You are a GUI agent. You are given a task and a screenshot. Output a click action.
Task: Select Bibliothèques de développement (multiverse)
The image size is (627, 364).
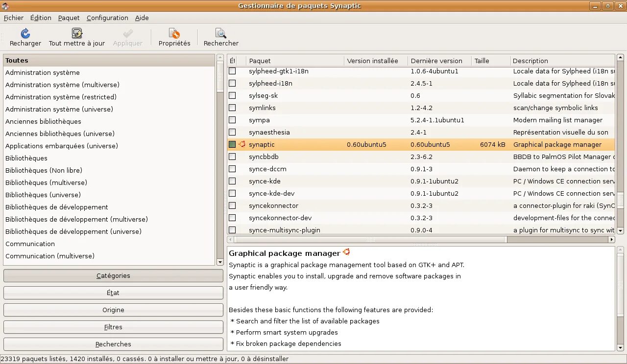[x=109, y=219]
